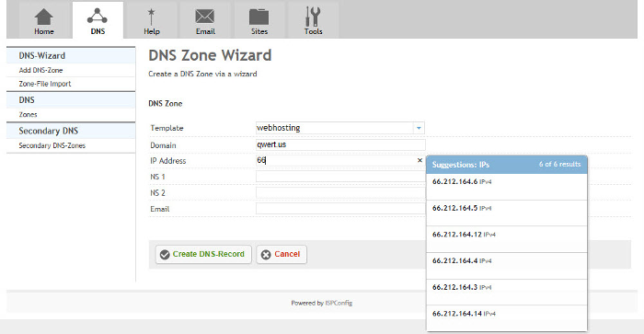Click the Template webhosting combo box
644x334 pixels.
[x=340, y=128]
